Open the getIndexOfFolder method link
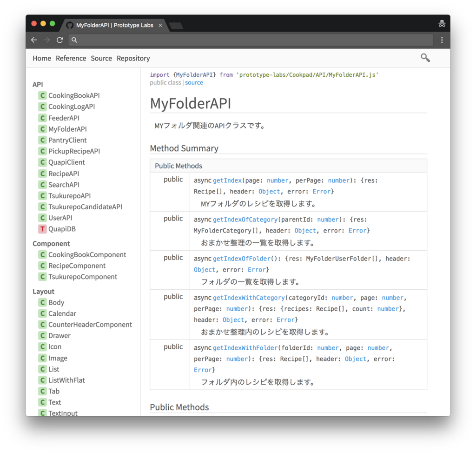This screenshot has height=453, width=476. pos(242,259)
